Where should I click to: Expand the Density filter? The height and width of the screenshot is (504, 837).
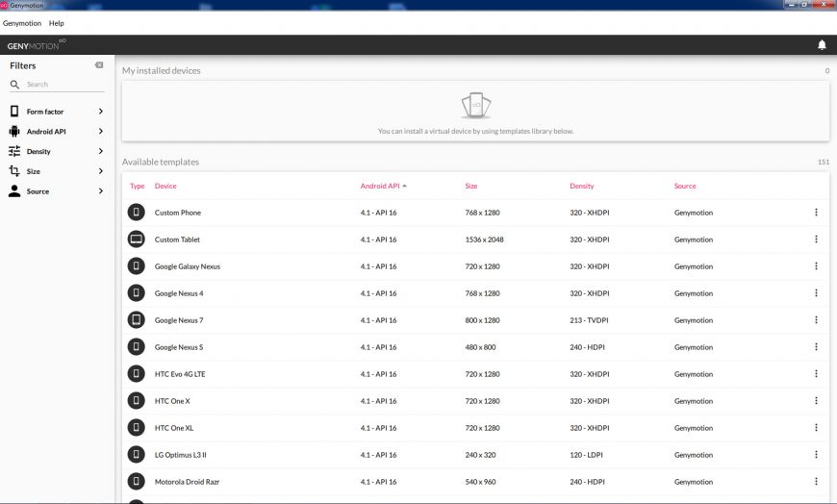pos(56,152)
